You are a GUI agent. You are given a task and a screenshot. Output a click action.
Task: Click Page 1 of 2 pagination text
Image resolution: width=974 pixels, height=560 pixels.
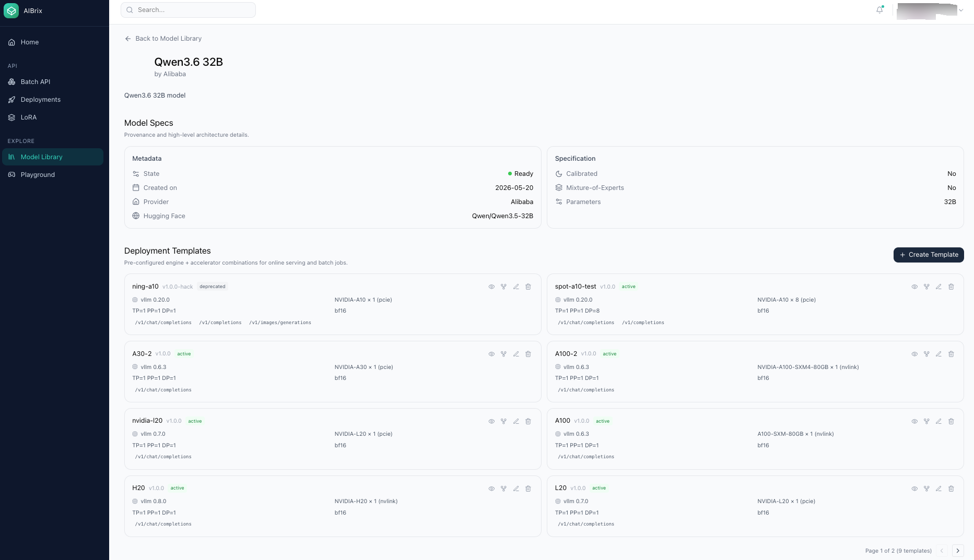click(x=898, y=551)
